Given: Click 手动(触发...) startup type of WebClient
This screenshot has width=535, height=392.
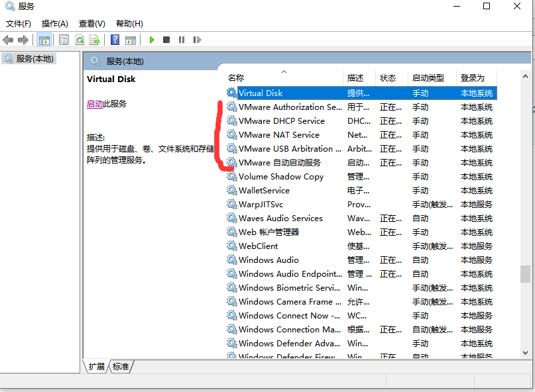Looking at the screenshot, I should coord(432,246).
